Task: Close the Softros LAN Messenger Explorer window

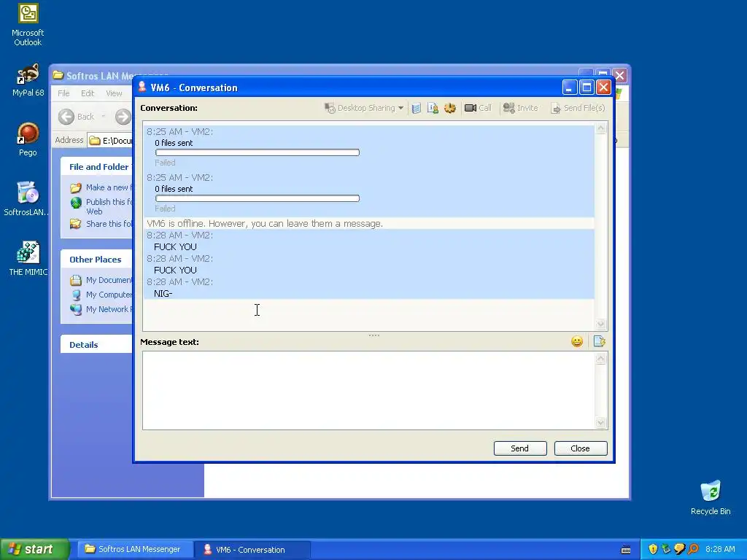Action: tap(620, 75)
